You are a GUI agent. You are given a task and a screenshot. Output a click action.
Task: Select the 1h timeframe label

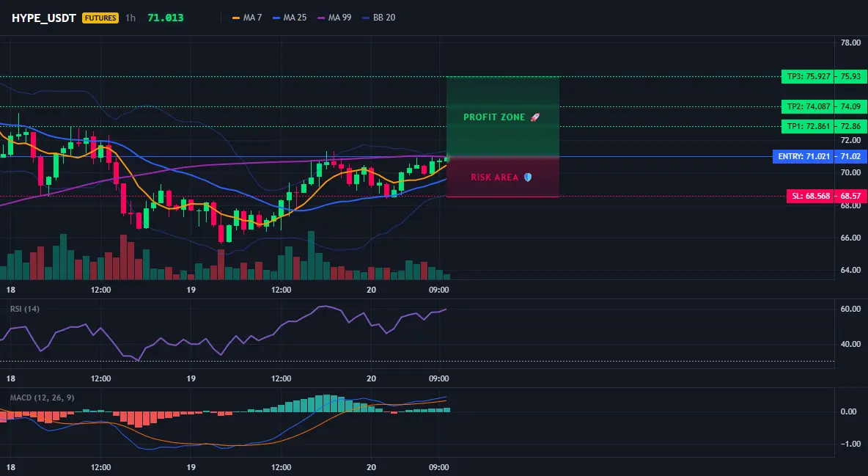click(x=130, y=18)
